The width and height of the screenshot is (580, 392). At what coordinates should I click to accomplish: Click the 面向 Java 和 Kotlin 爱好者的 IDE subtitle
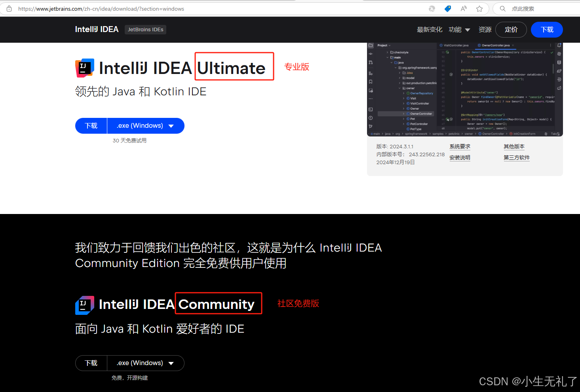160,329
